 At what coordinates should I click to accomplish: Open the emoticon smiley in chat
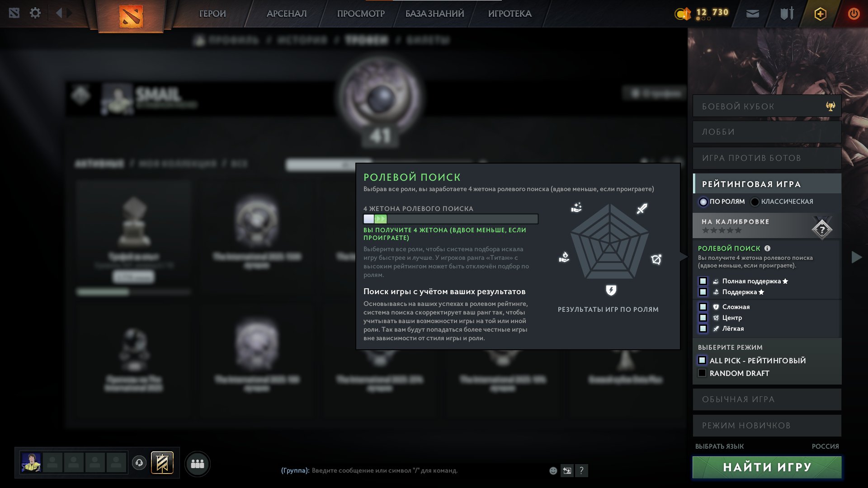pos(553,470)
